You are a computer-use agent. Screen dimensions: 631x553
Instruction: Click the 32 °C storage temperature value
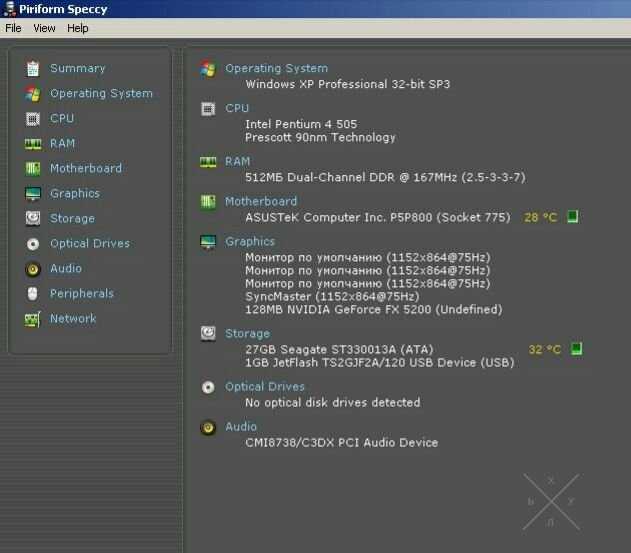544,349
